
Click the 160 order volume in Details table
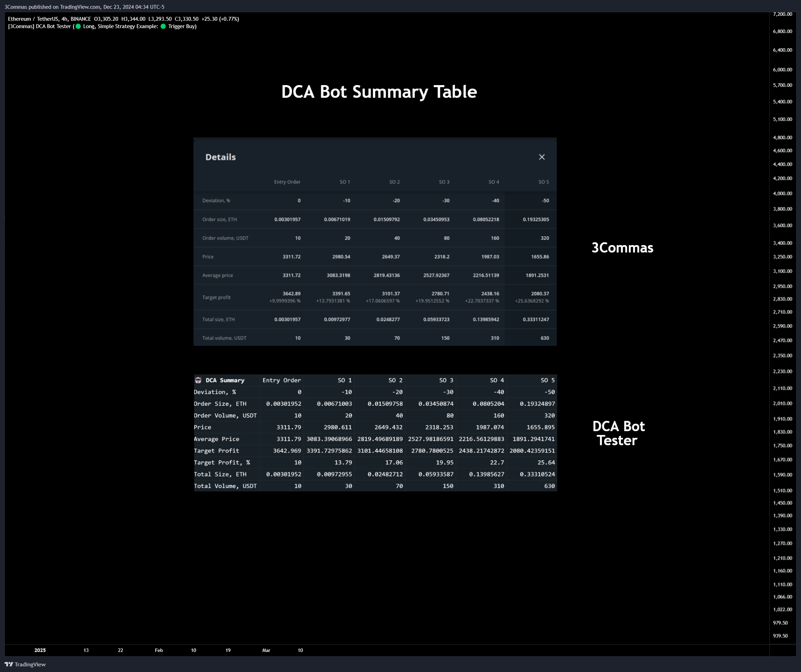click(495, 238)
